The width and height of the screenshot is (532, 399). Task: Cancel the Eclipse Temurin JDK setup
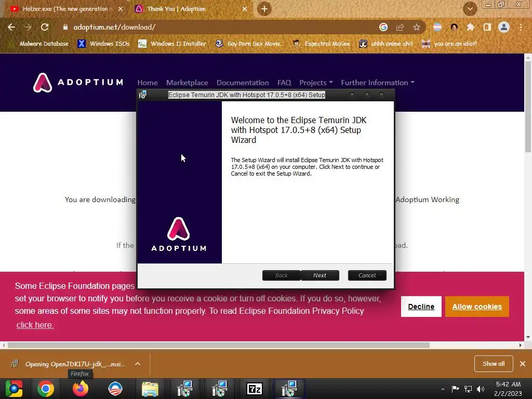[x=367, y=275]
